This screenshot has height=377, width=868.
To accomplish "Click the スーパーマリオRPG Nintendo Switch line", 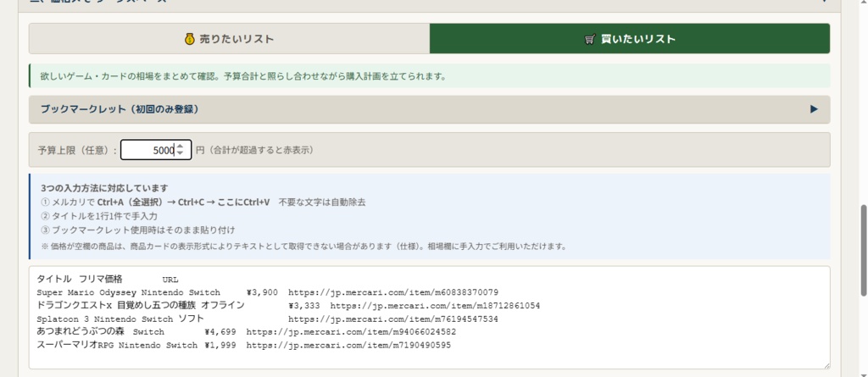I will pos(243,346).
